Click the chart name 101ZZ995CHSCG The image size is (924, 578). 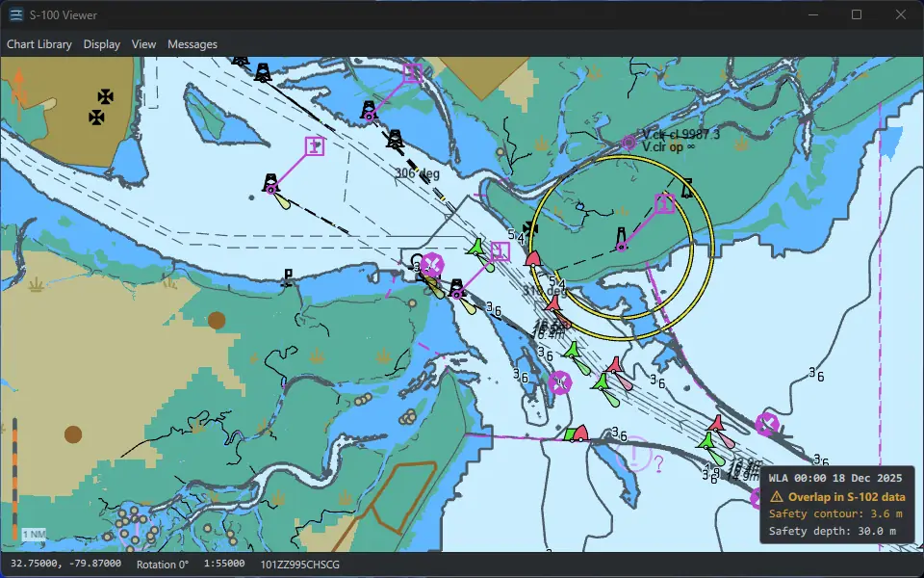point(300,565)
